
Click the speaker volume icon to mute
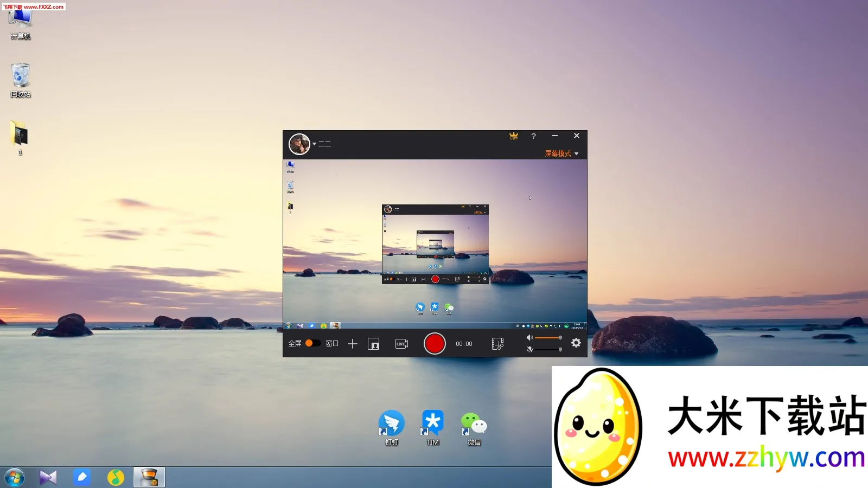[530, 337]
